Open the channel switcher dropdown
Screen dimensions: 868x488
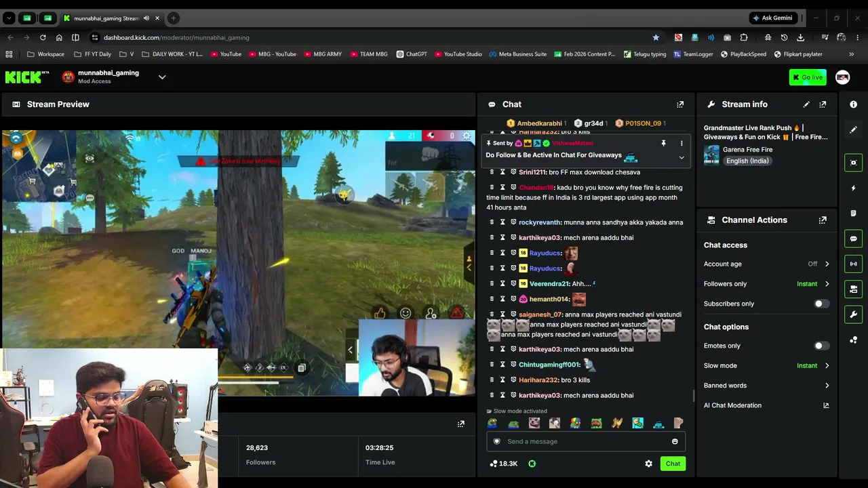(162, 77)
